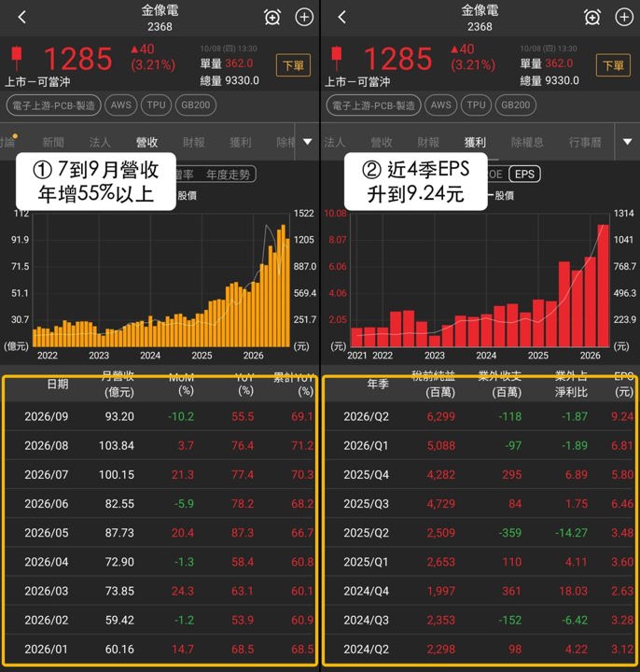
Task: Click pre-tax profit value 6,299
Action: [x=440, y=416]
